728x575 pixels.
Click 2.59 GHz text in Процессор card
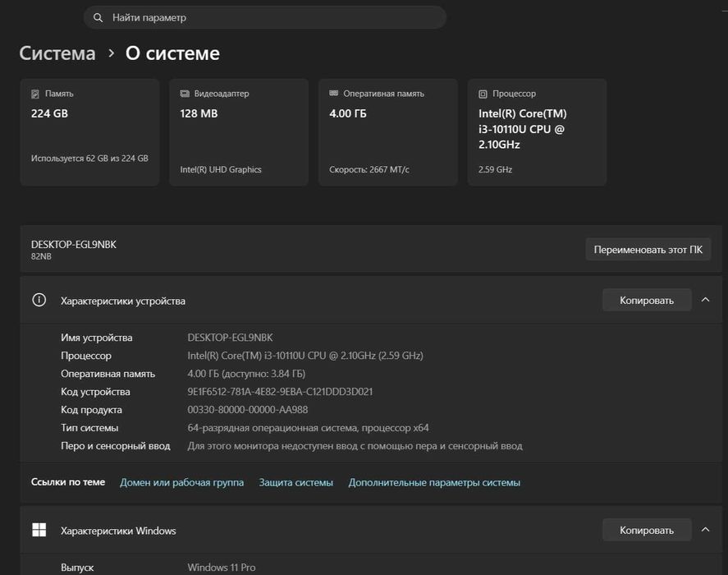pyautogui.click(x=496, y=170)
